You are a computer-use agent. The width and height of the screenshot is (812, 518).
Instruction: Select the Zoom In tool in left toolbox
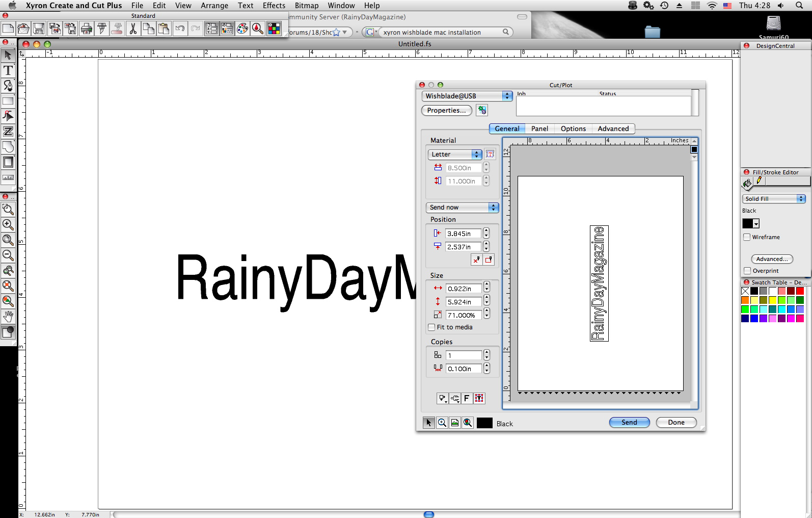[x=8, y=224]
